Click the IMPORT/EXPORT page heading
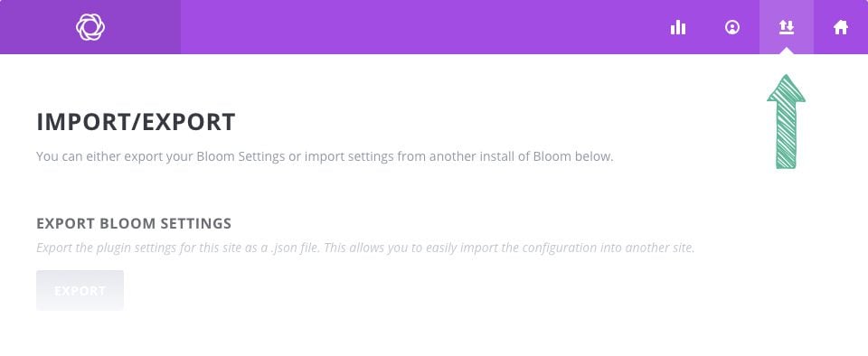The image size is (868, 356). click(137, 122)
